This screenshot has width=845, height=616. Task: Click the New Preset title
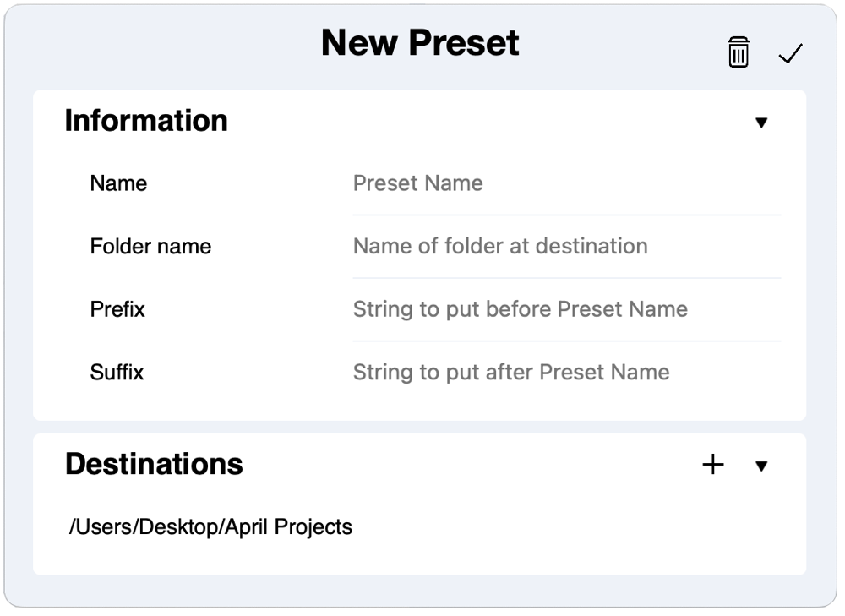(420, 42)
